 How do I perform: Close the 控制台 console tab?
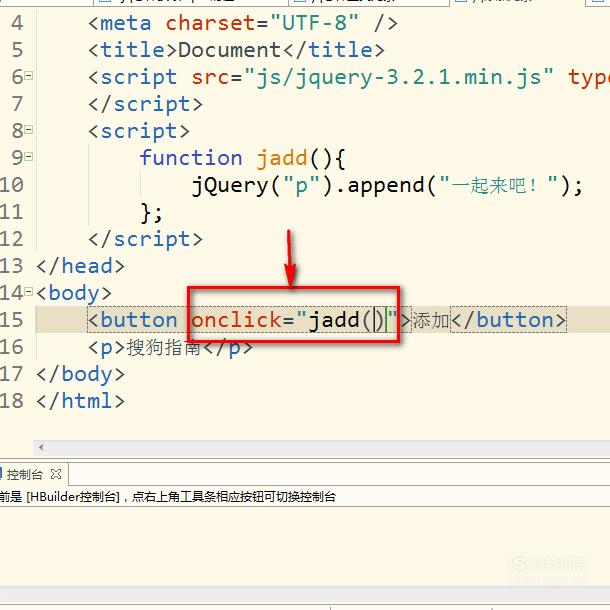coord(56,474)
